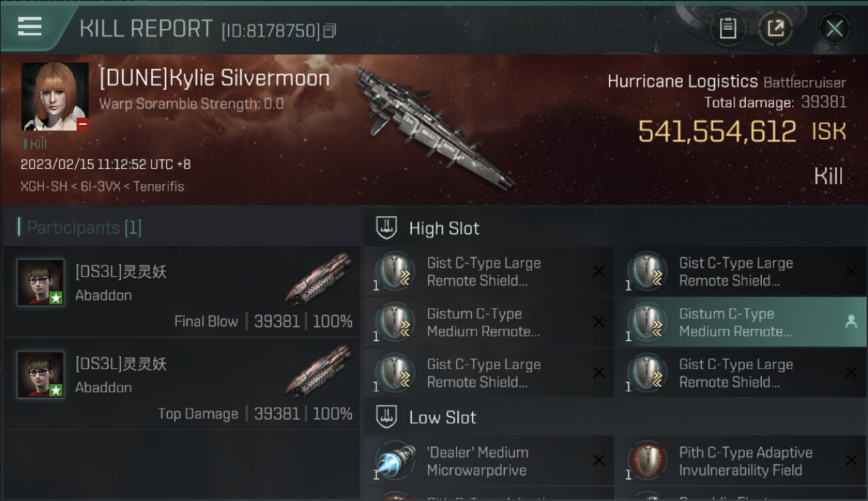Select Pith C-Type Adaptive Invulnerability Field icon
868x501 pixels.
(x=647, y=461)
